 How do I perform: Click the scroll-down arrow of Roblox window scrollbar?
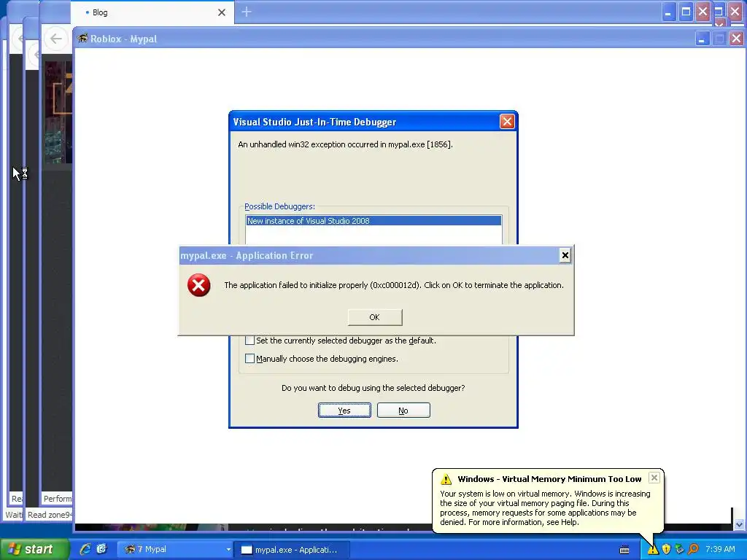(x=740, y=525)
